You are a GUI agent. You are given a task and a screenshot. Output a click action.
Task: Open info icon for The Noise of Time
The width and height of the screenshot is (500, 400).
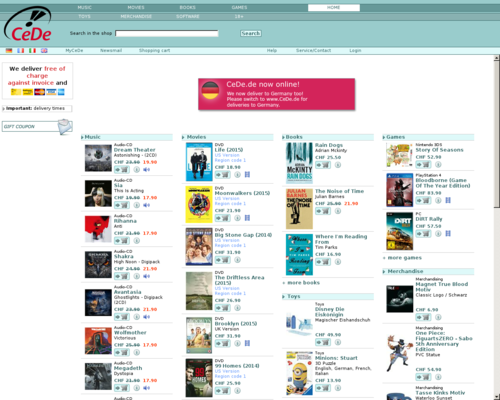[338, 211]
